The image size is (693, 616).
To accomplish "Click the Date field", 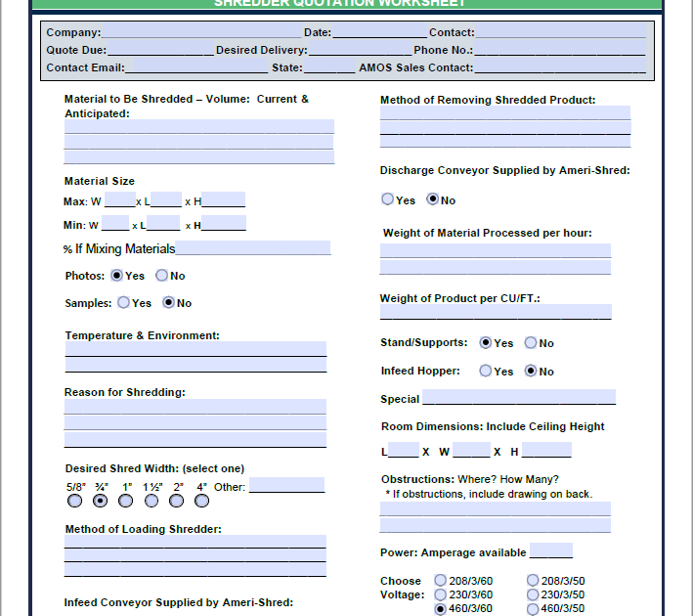I will [379, 31].
